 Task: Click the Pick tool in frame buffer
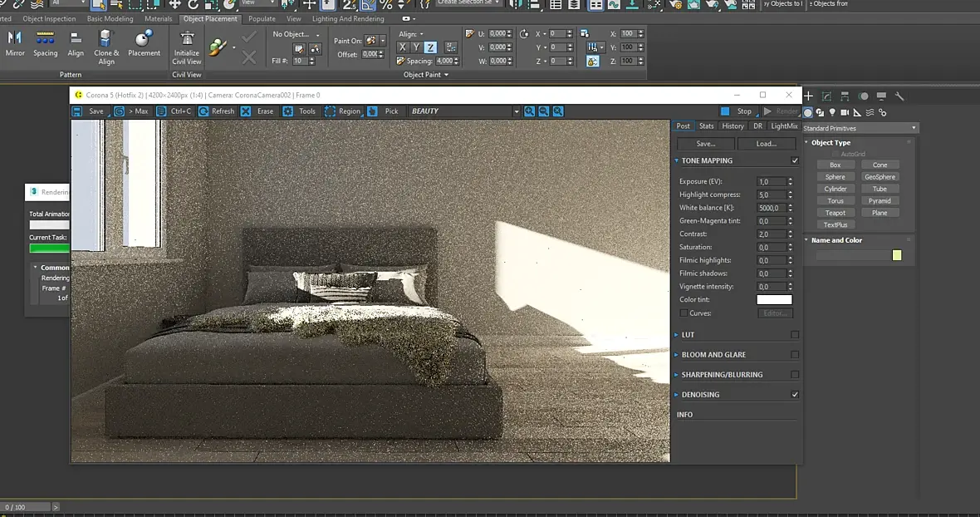click(x=372, y=111)
